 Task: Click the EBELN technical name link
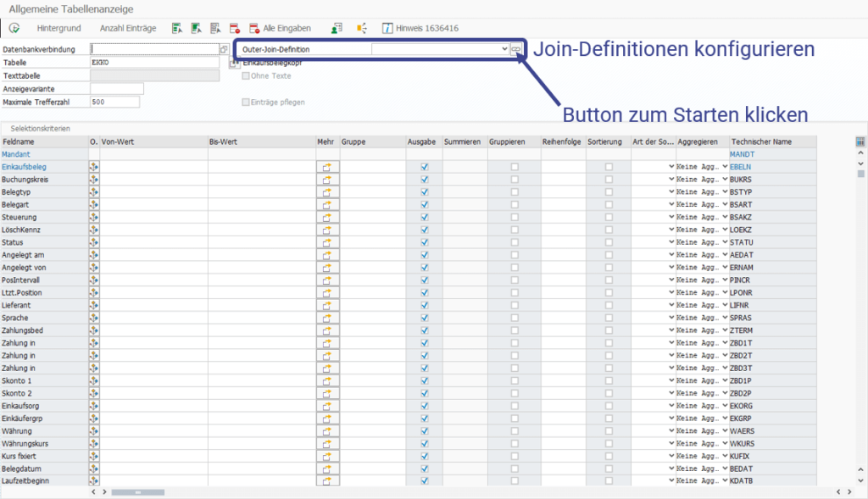tap(740, 167)
